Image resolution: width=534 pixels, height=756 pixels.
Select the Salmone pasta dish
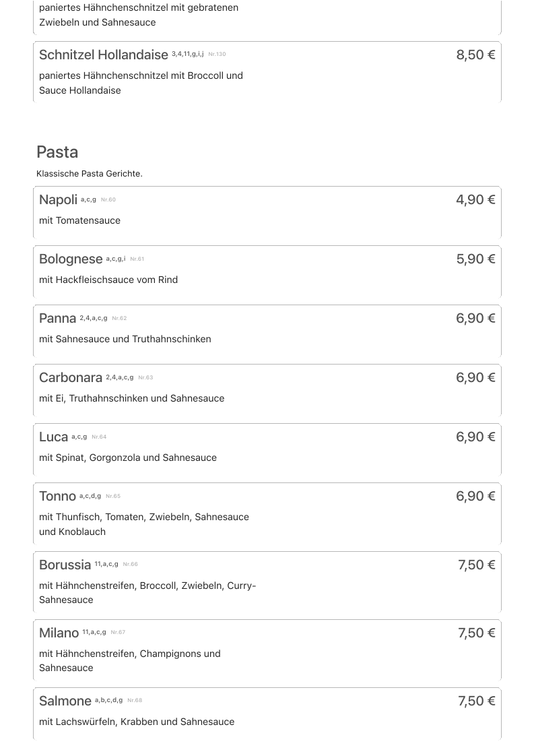tap(65, 701)
